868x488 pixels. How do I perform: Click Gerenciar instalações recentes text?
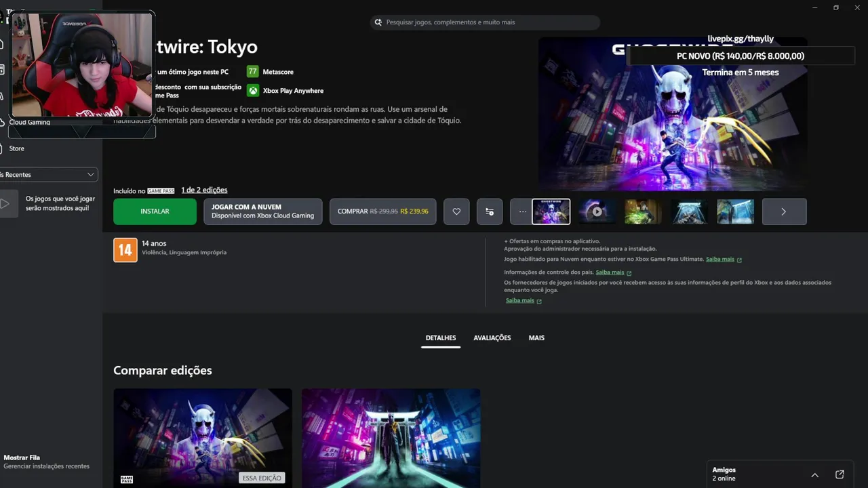click(x=47, y=466)
